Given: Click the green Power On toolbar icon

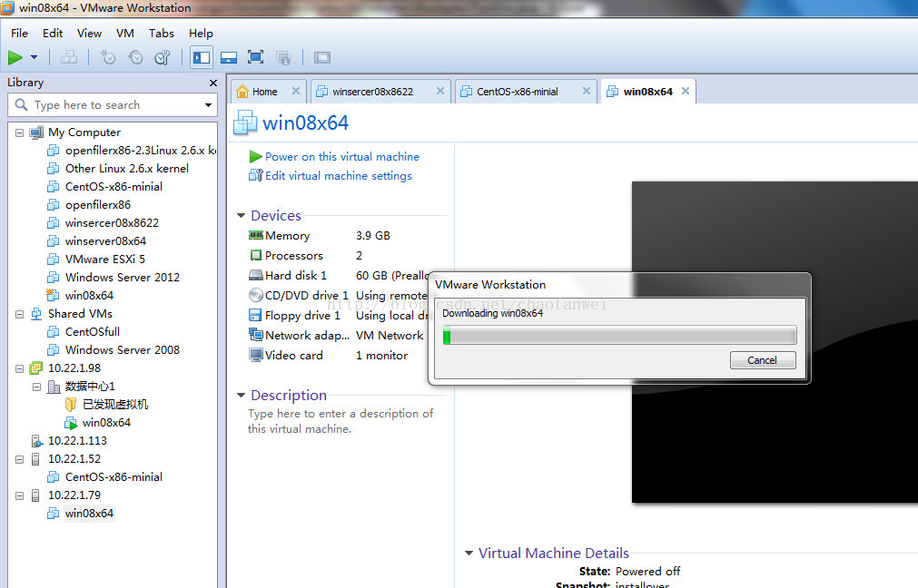Looking at the screenshot, I should click(15, 57).
